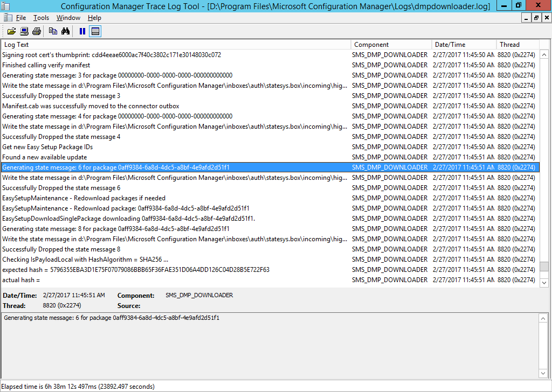Click the Open log file toolbar icon
The height and width of the screenshot is (392, 552).
(x=12, y=31)
